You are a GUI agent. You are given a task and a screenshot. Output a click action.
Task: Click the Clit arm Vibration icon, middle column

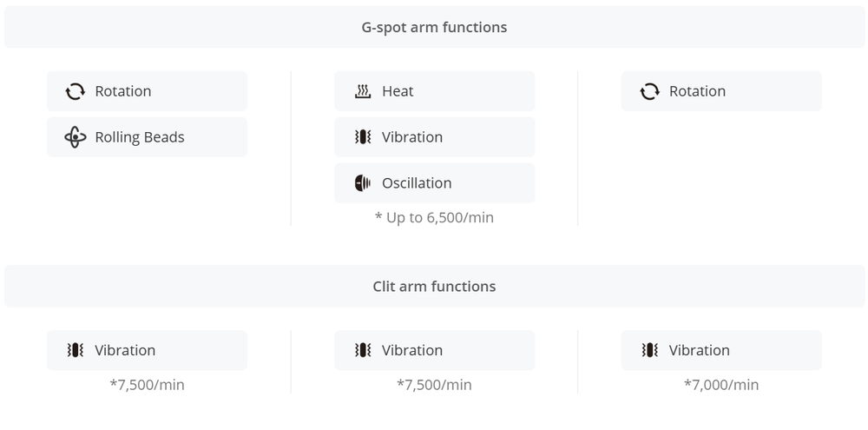tap(363, 350)
